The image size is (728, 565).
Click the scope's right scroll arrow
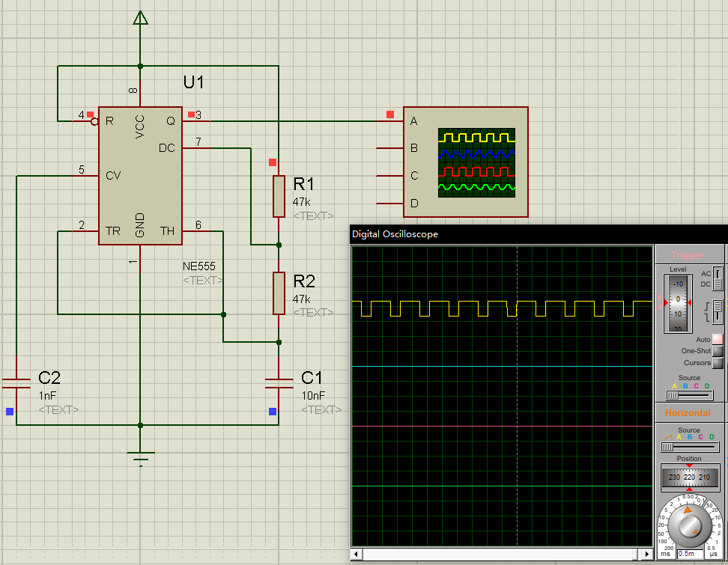click(x=646, y=555)
